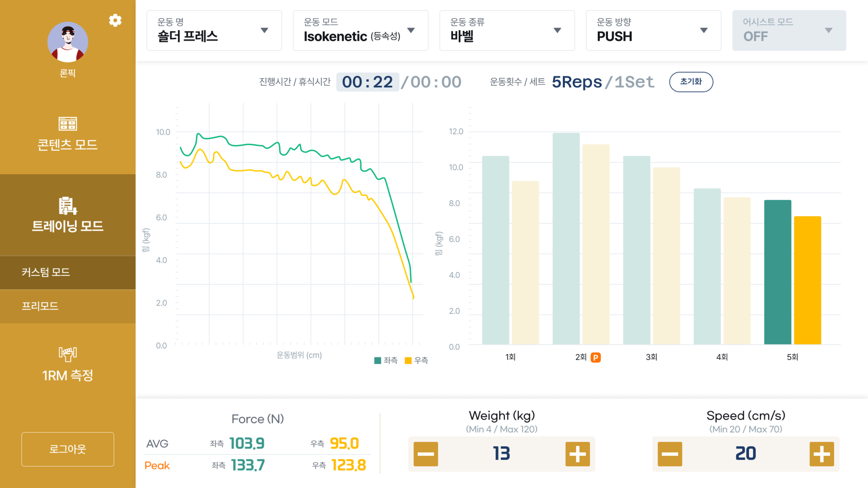Open the 1RM 측정 icon

68,354
